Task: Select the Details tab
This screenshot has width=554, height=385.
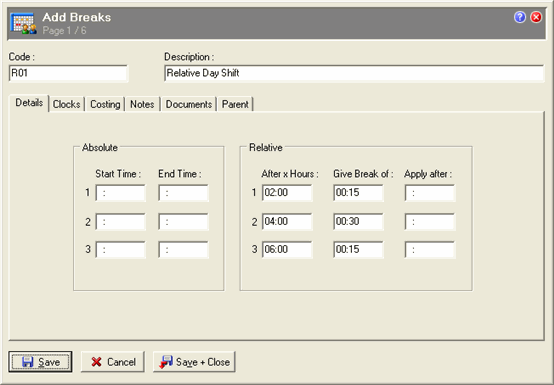Action: (29, 103)
